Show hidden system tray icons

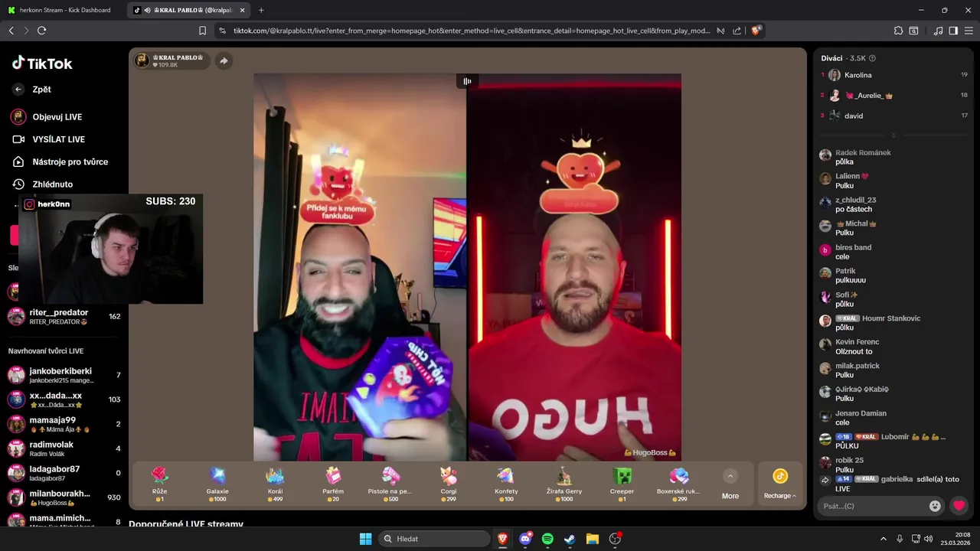pos(883,539)
